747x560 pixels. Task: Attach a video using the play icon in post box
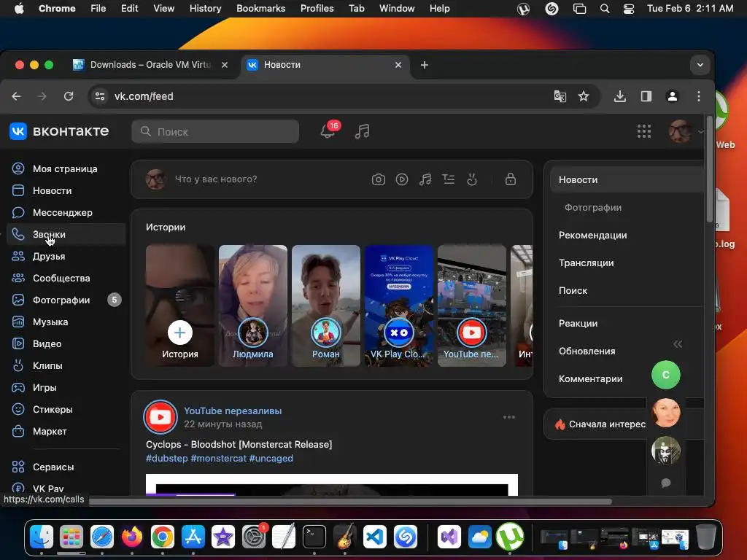[x=402, y=179]
